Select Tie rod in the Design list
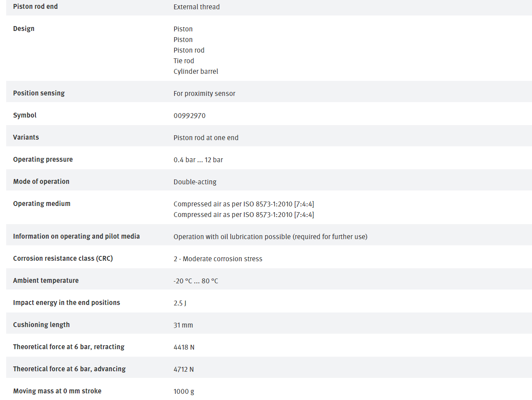This screenshot has height=400, width=532. point(184,61)
